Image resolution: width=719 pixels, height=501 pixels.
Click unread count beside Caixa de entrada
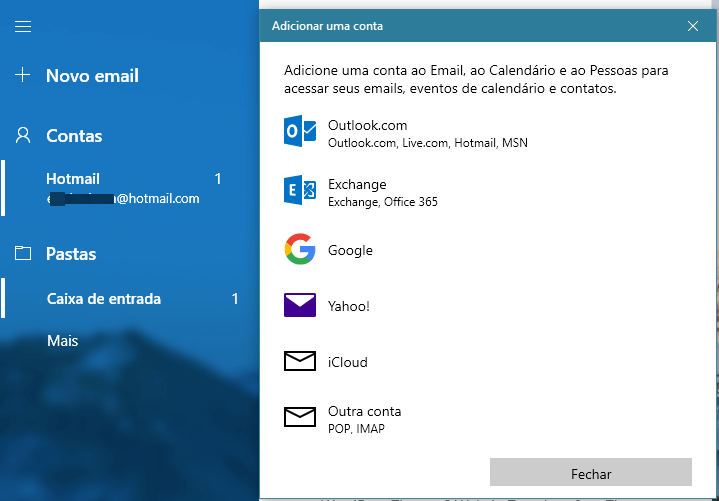[235, 299]
